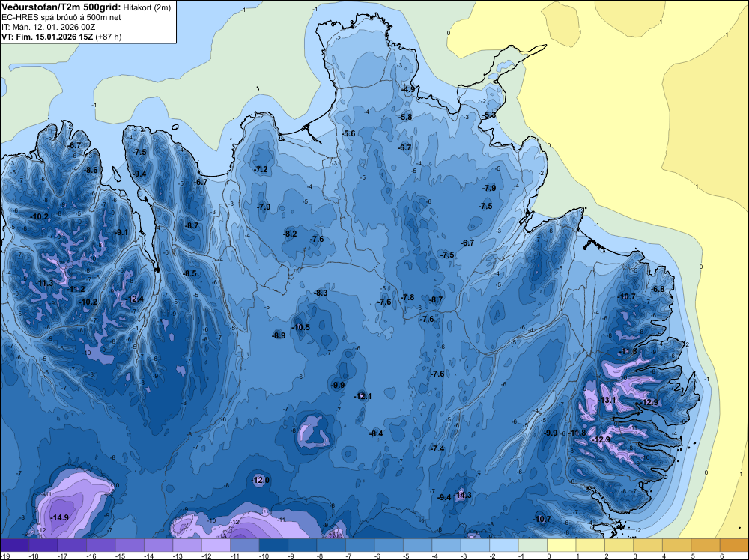Select the legend swatch labeled 0
The height and width of the screenshot is (560, 749).
click(561, 545)
